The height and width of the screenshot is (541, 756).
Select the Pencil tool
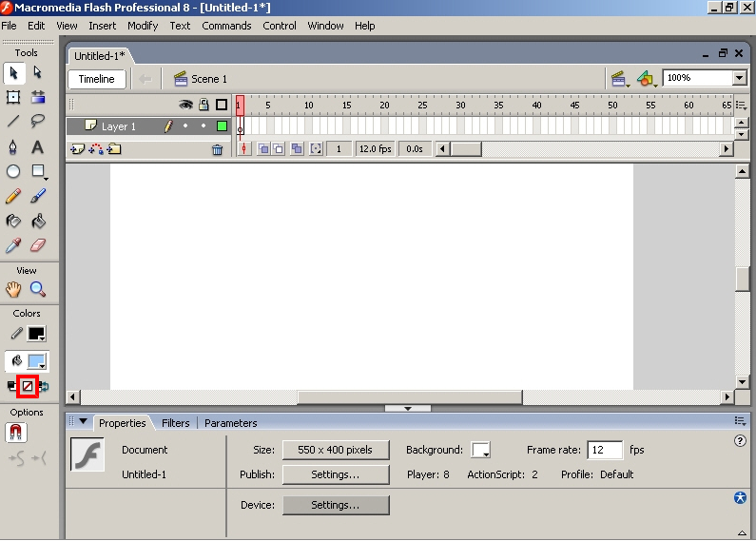click(13, 196)
